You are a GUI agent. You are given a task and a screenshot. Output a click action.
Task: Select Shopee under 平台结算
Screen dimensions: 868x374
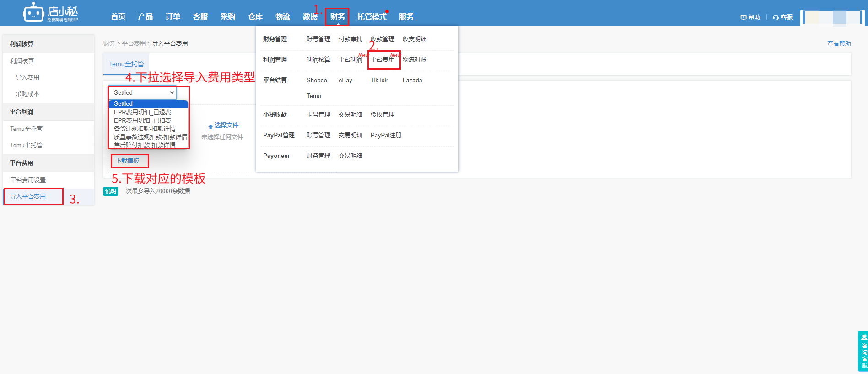(317, 80)
